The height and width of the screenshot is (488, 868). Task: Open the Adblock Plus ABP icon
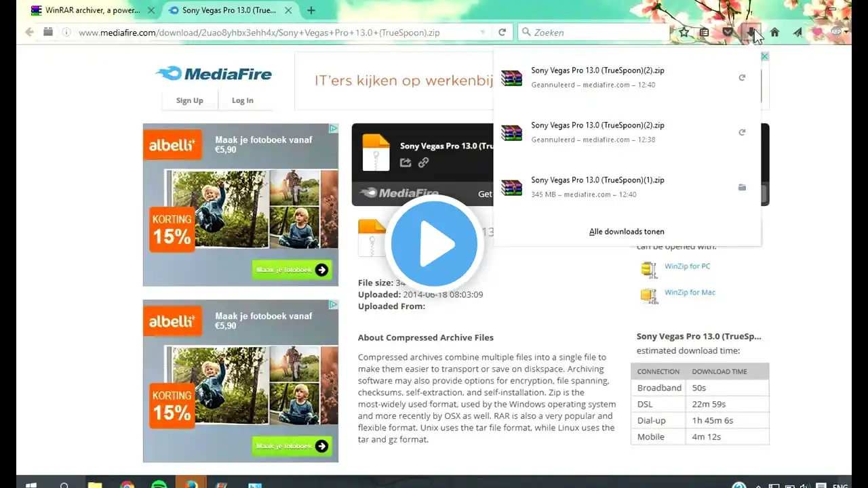tap(836, 32)
